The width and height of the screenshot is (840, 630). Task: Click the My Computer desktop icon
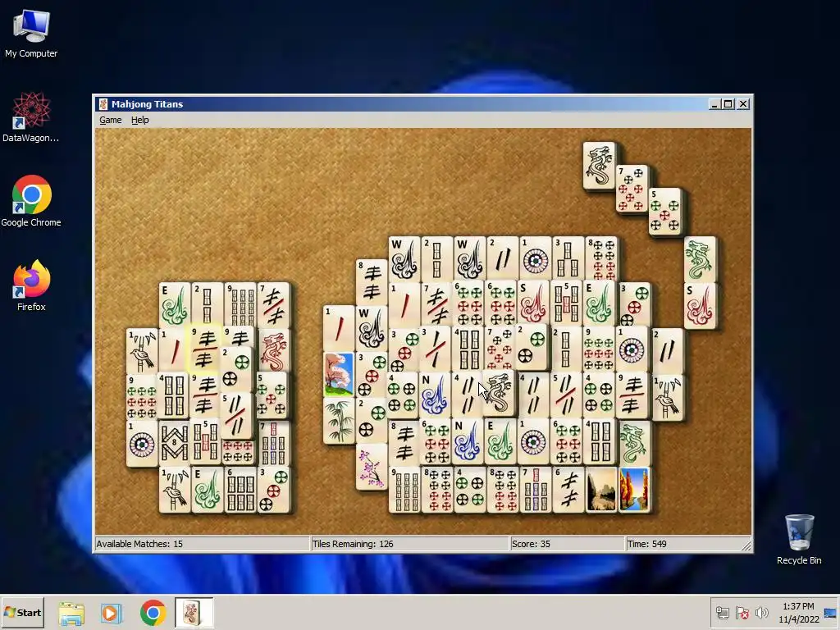(x=31, y=33)
